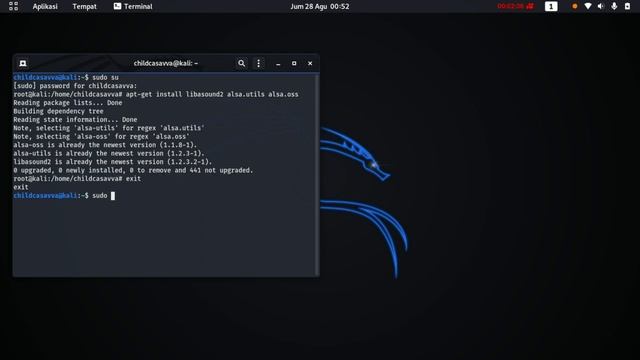The height and width of the screenshot is (360, 640).
Task: Click 'Reading state information... Done' line
Action: 75,120
